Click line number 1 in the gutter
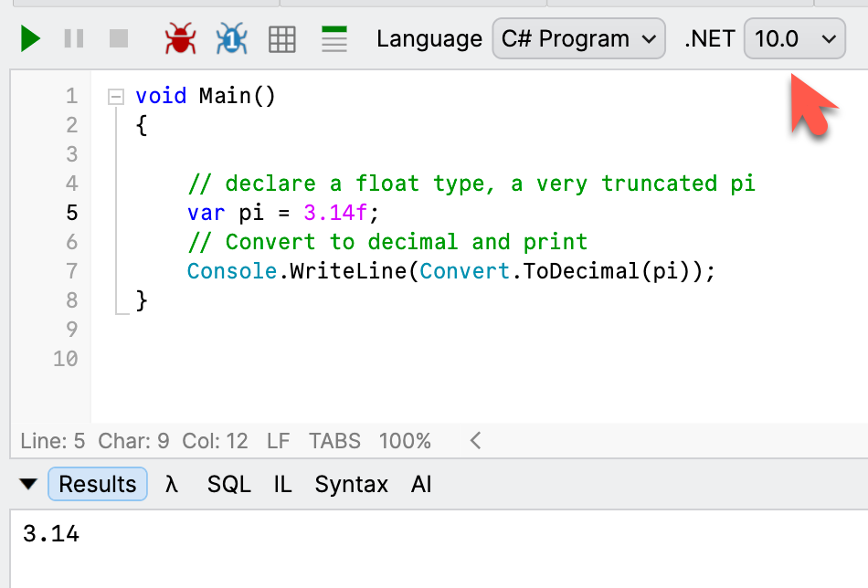Image resolution: width=868 pixels, height=588 pixels. (x=72, y=96)
